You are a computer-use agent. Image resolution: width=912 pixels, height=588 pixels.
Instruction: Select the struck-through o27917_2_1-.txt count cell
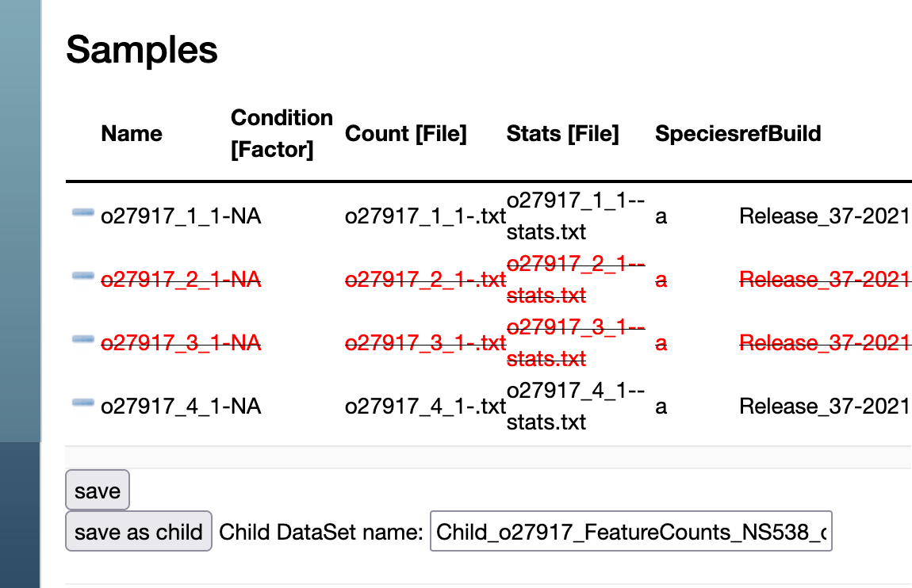[x=425, y=280]
